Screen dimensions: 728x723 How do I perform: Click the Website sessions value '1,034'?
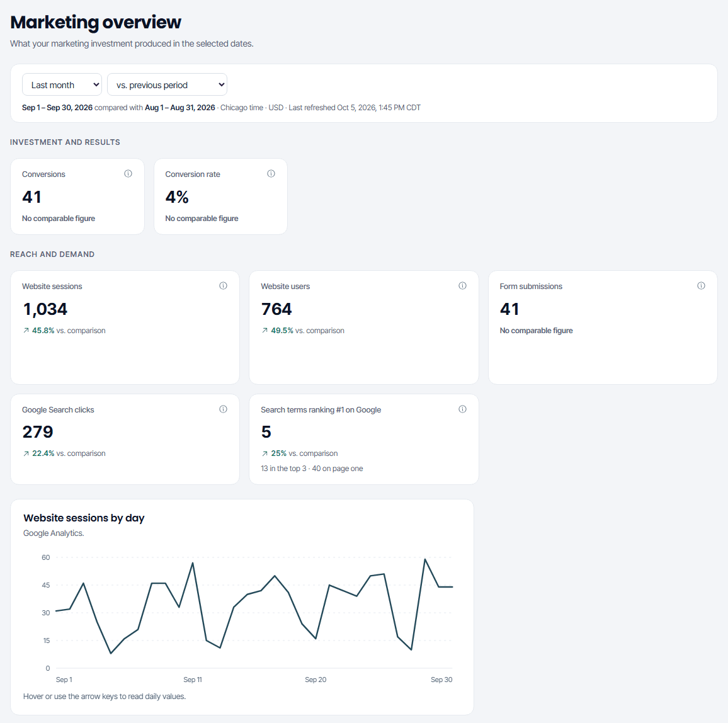point(45,309)
